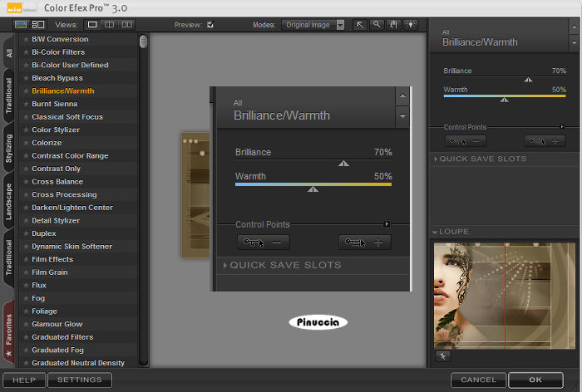Toggle favorite star for Colorize
Screen dimensions: 582x392
pos(26,143)
